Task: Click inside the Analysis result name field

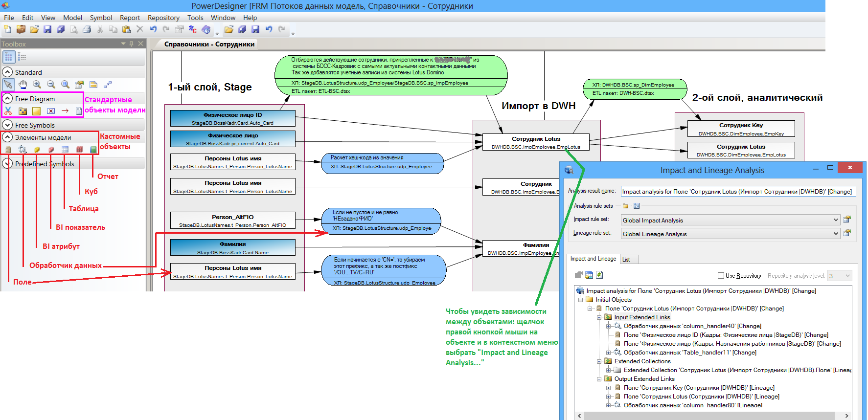Action: (738, 191)
